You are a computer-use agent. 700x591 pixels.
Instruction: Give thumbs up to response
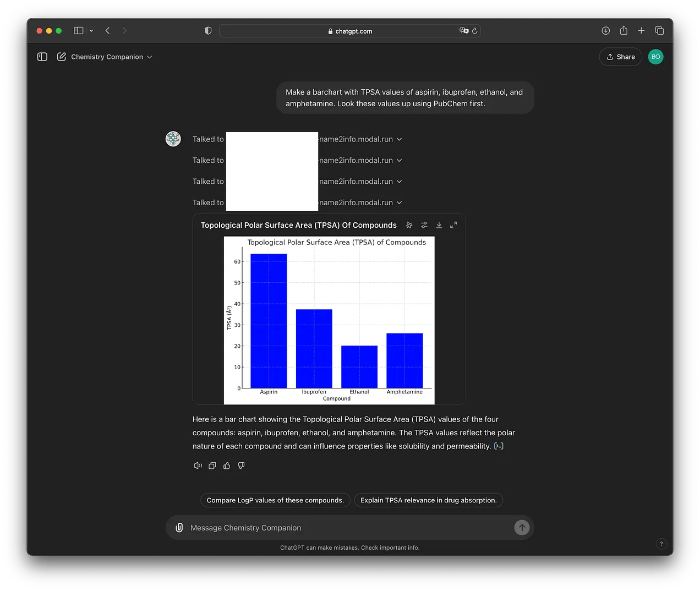(x=227, y=466)
